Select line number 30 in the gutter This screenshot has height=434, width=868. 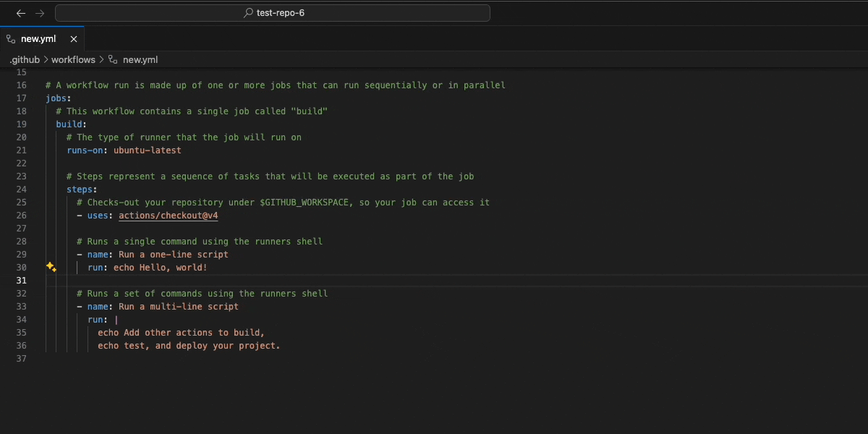coord(21,267)
